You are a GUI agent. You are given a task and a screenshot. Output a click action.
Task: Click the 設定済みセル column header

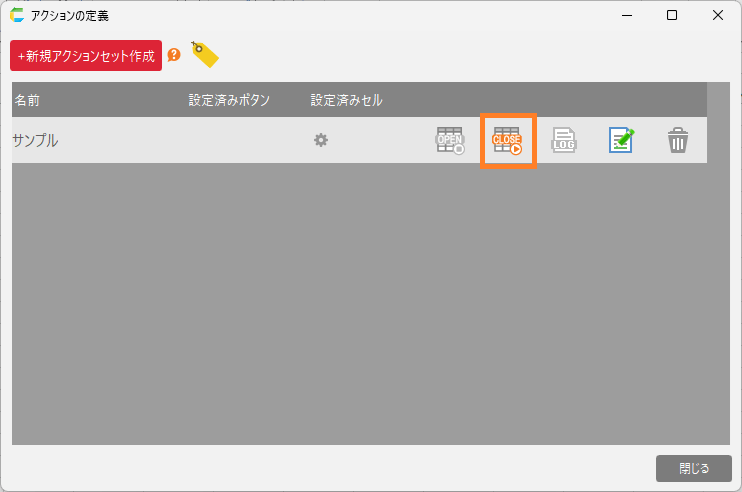point(346,100)
